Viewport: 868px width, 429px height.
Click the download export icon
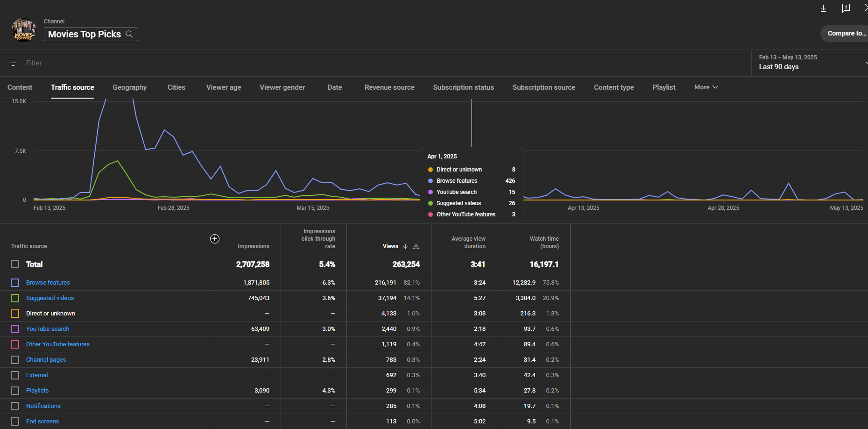click(824, 8)
